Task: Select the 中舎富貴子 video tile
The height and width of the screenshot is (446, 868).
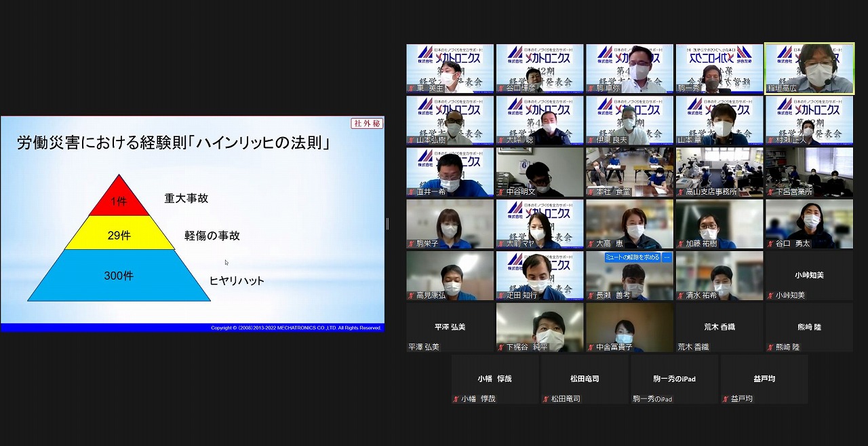Action: click(x=629, y=327)
